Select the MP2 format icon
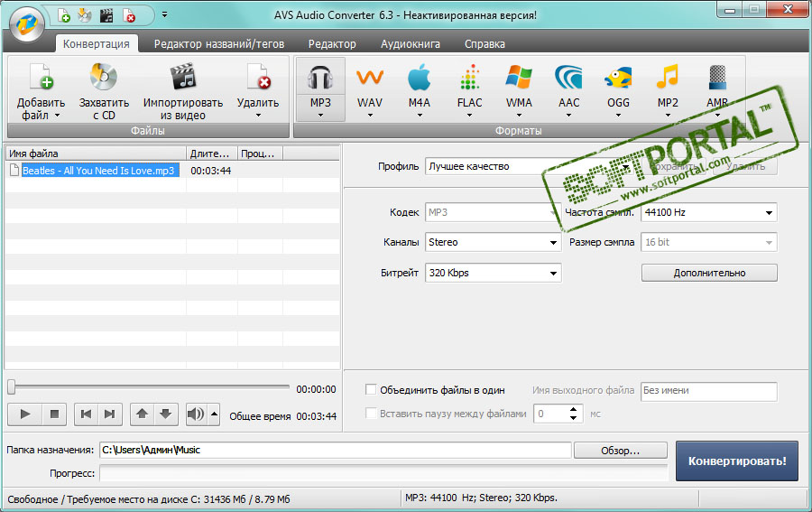Screen dimensions: 812x512 click(x=668, y=78)
